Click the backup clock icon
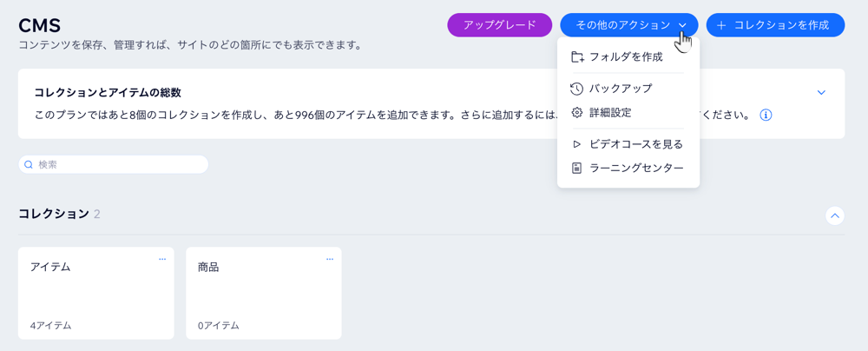This screenshot has width=868, height=351. [577, 88]
